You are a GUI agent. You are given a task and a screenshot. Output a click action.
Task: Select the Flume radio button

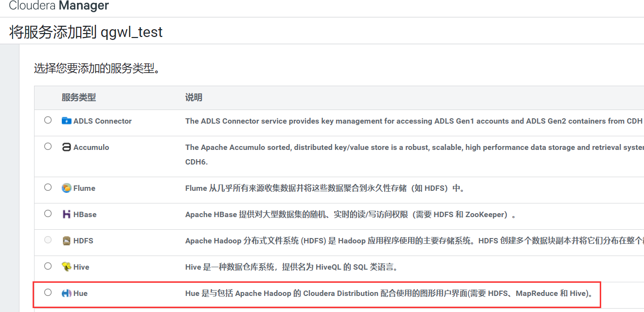[x=48, y=187]
